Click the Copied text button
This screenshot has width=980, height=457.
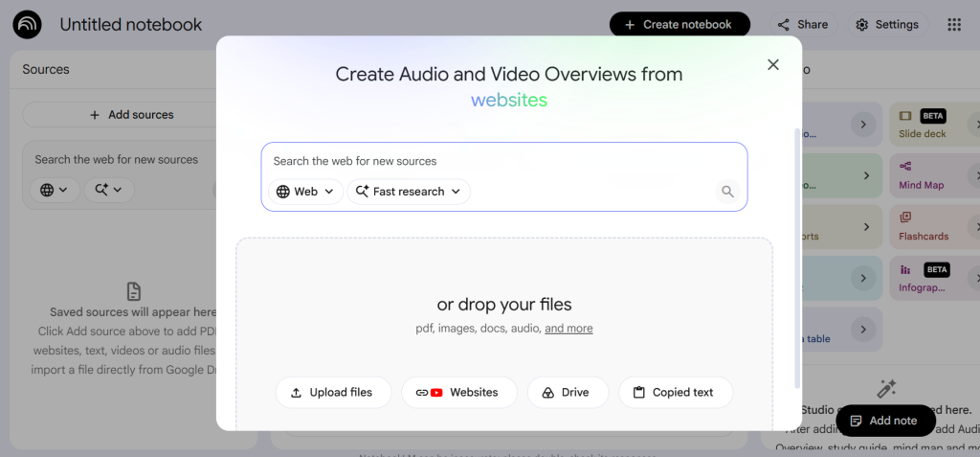(676, 393)
